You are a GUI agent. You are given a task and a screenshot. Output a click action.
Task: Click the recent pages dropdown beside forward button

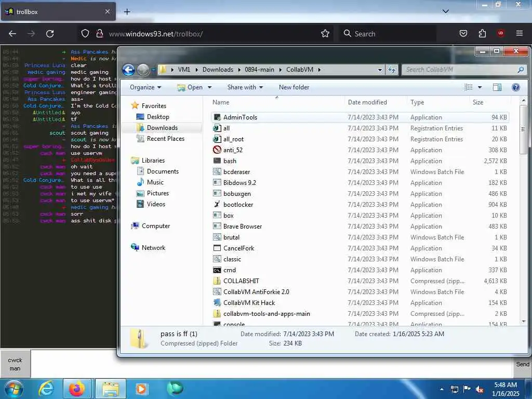pos(153,70)
